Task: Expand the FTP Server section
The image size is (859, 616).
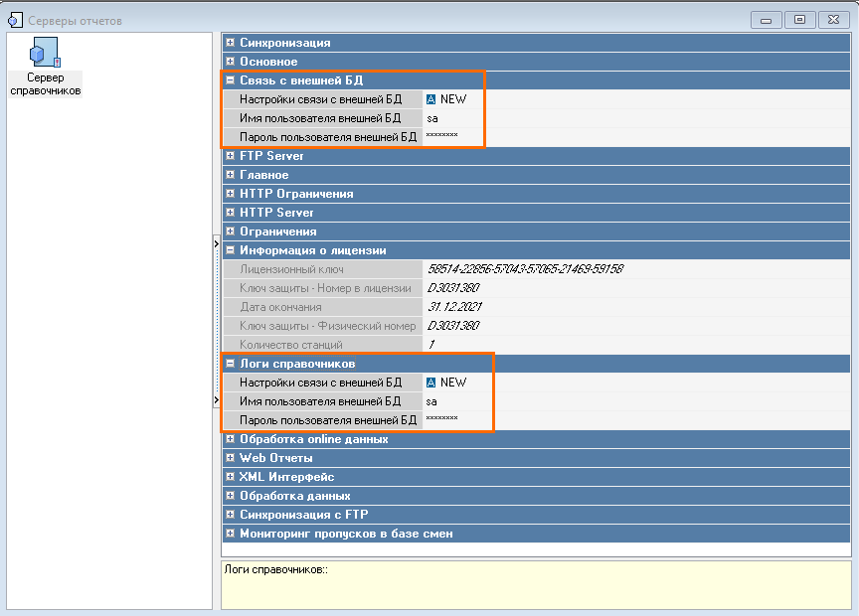Action: [231, 156]
